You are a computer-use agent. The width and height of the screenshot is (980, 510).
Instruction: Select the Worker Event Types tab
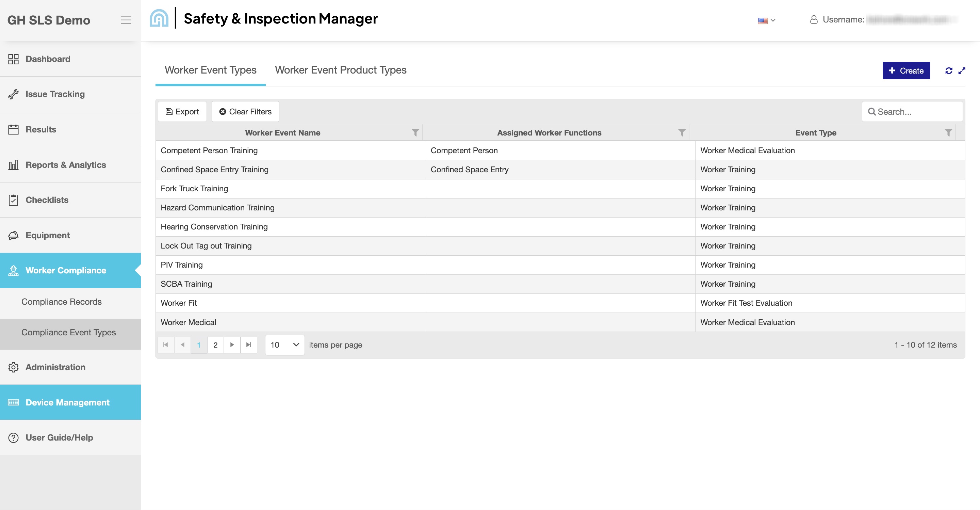[x=210, y=70]
